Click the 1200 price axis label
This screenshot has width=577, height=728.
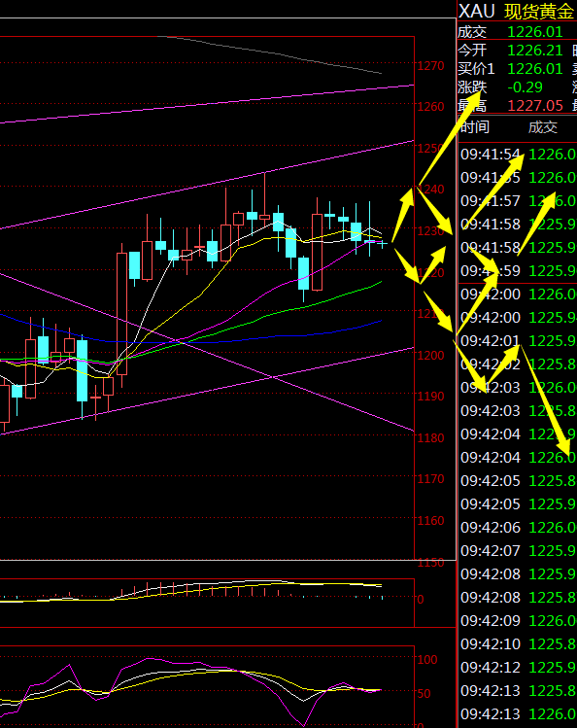point(431,356)
